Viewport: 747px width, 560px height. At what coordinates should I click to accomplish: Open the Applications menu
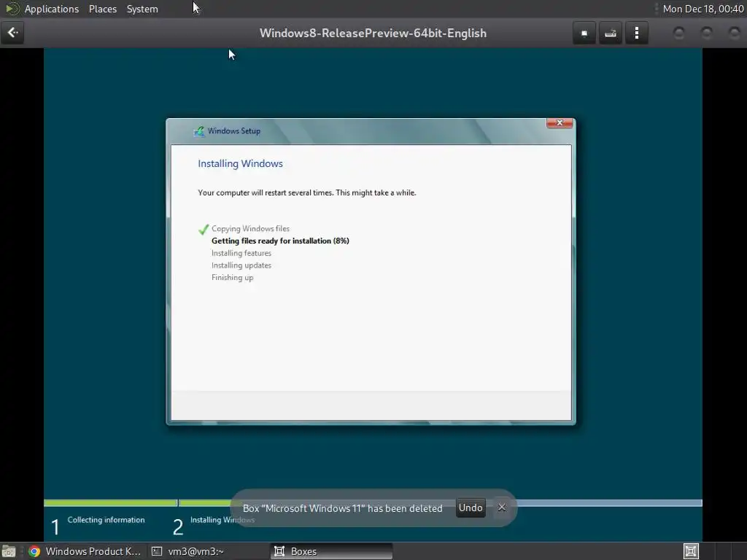pos(52,9)
